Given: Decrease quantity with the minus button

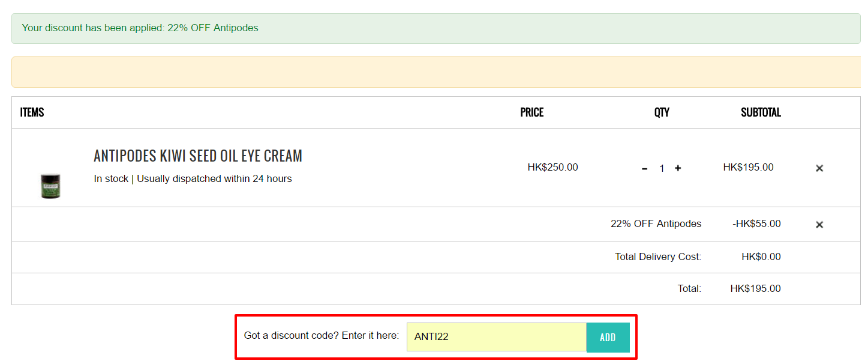Looking at the screenshot, I should click(645, 169).
